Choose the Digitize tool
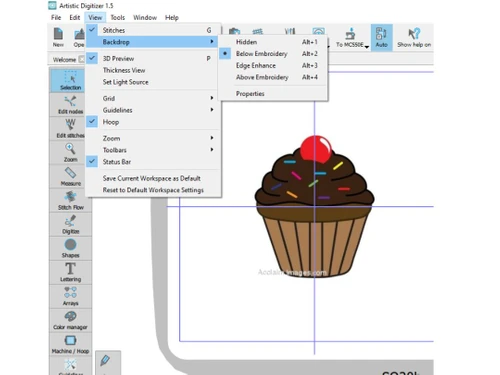Image resolution: width=500 pixels, height=375 pixels. 70,224
